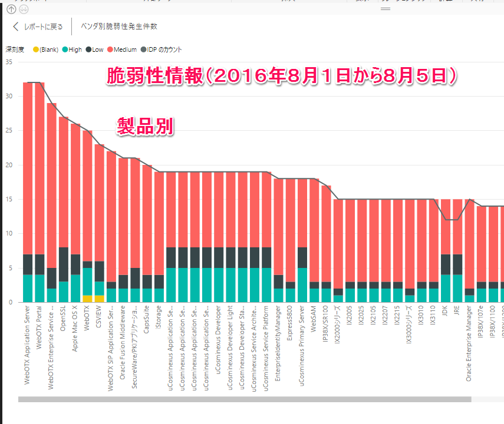This screenshot has width=504, height=424.
Task: Click the High teal legend swatch
Action: (x=65, y=49)
